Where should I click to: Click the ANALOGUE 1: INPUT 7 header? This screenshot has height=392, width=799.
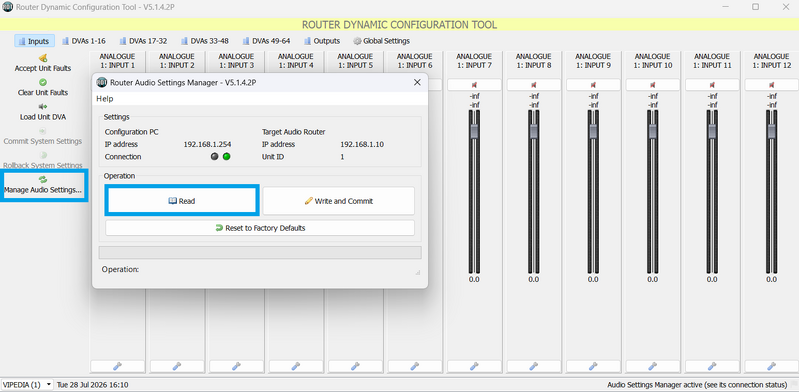pyautogui.click(x=474, y=61)
